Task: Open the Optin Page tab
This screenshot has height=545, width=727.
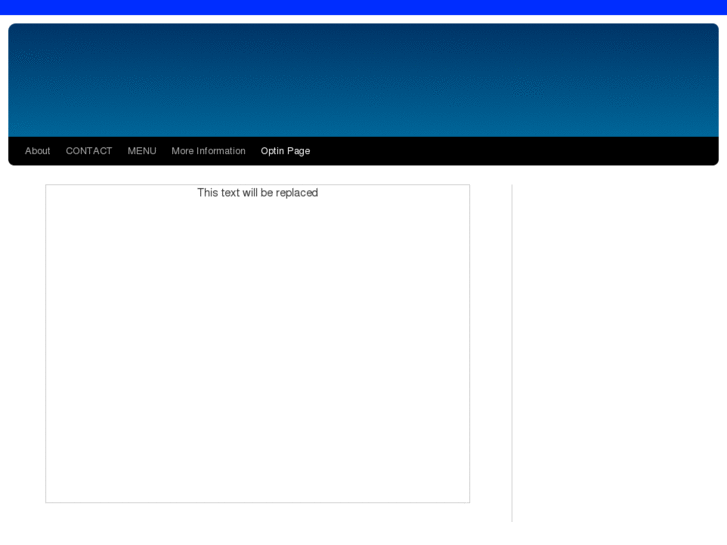Action: click(285, 151)
